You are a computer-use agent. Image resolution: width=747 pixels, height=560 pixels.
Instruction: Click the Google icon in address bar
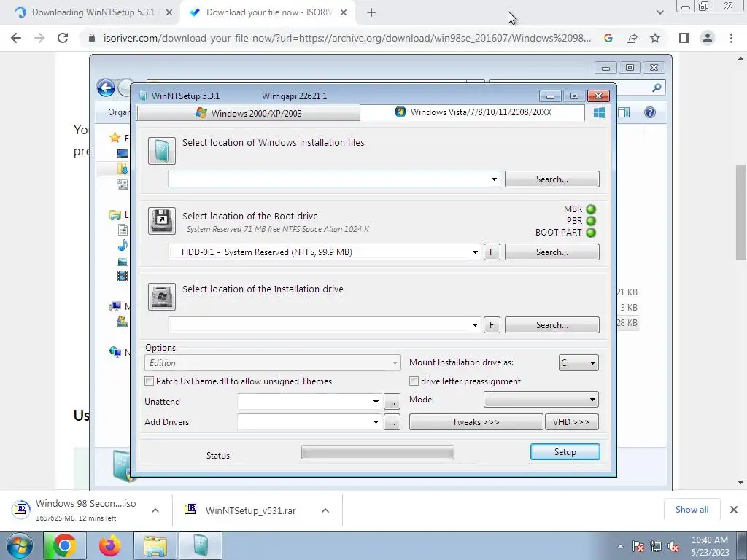tap(608, 38)
